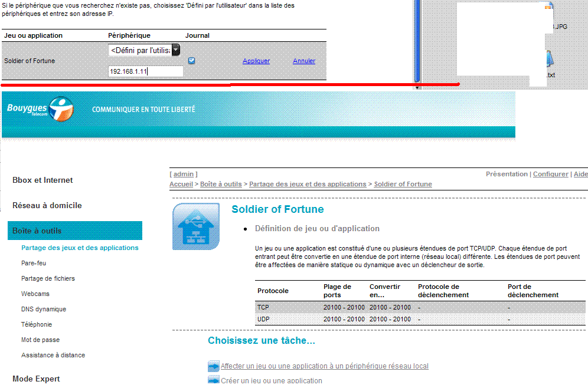Viewport: 588px width, 388px height.
Task: Click the UDP protocol cell
Action: [263, 319]
